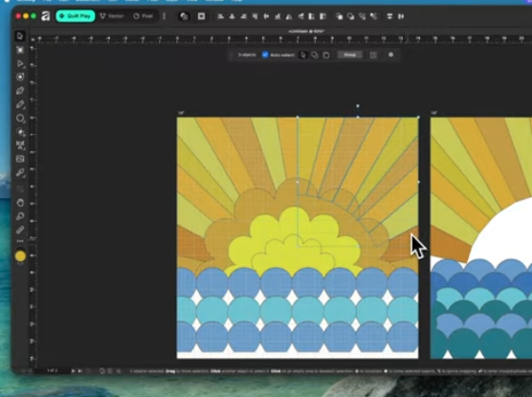Viewport: 532px width, 397px height.
Task: Open the vertical three-dot studio options
Action: (x=165, y=16)
